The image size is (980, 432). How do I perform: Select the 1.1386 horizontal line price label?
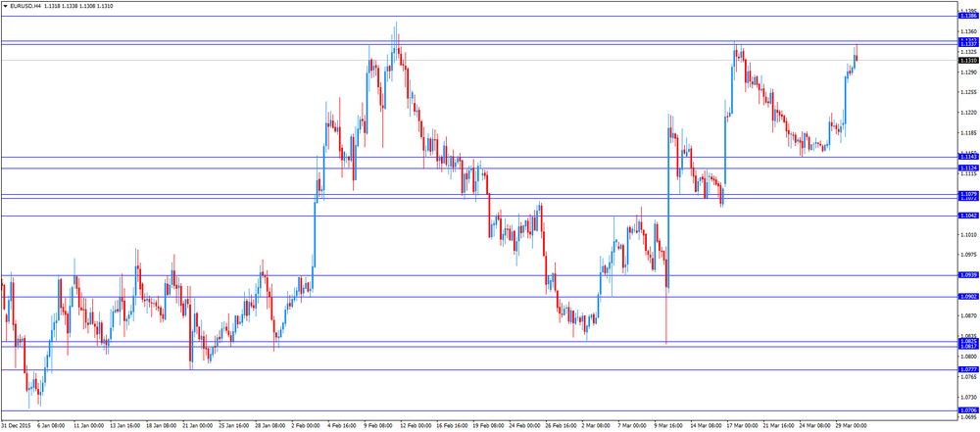(x=968, y=16)
